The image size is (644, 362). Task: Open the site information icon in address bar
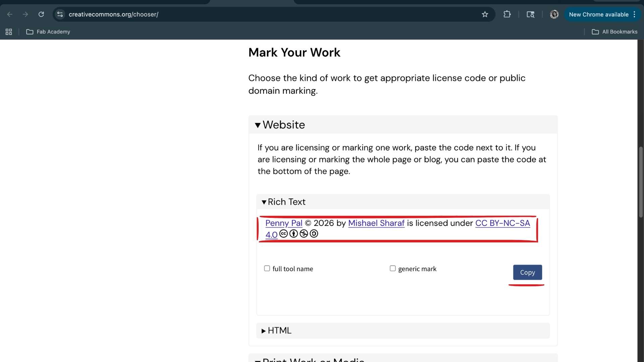[60, 14]
